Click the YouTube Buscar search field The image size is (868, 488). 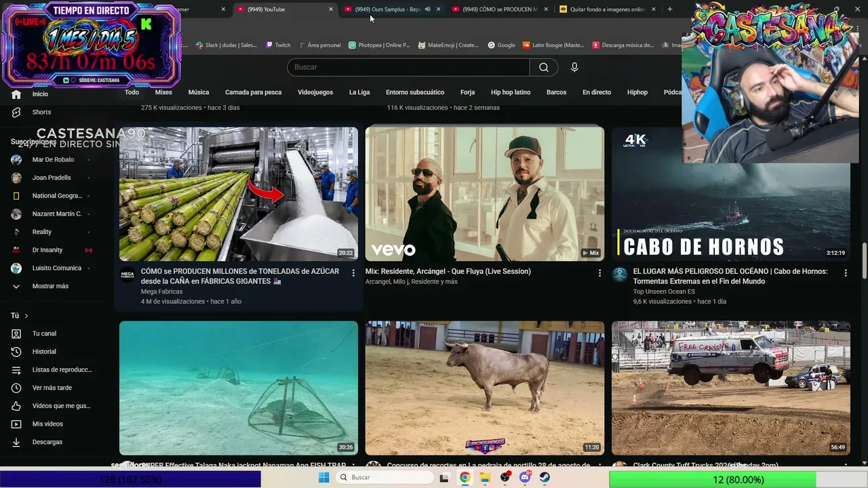point(408,67)
